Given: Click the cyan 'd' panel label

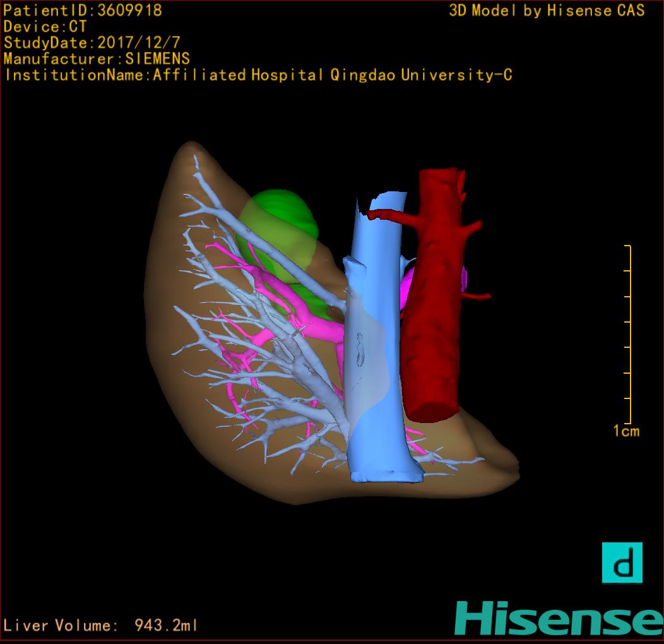Looking at the screenshot, I should (622, 563).
